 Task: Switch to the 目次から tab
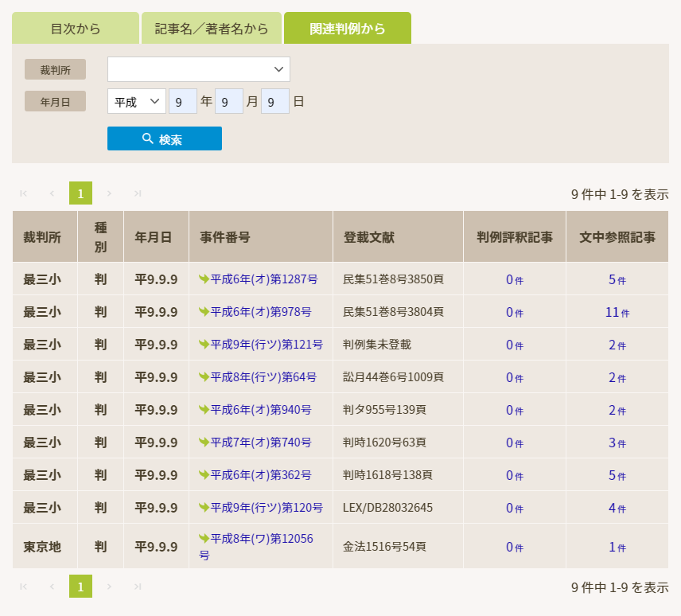pos(76,28)
